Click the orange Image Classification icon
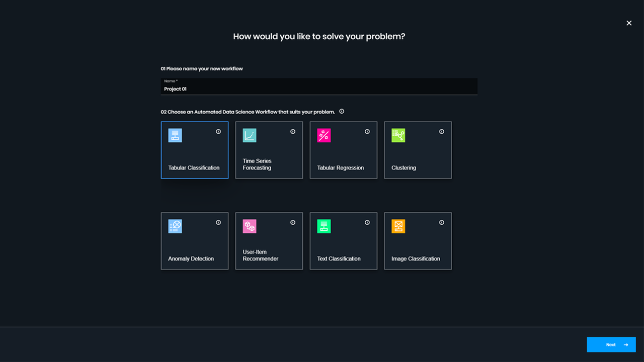The width and height of the screenshot is (644, 362). pos(398,226)
